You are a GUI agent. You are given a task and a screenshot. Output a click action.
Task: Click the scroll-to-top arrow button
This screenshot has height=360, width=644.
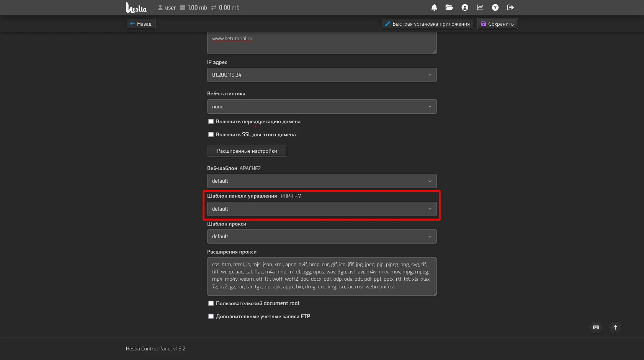[615, 327]
